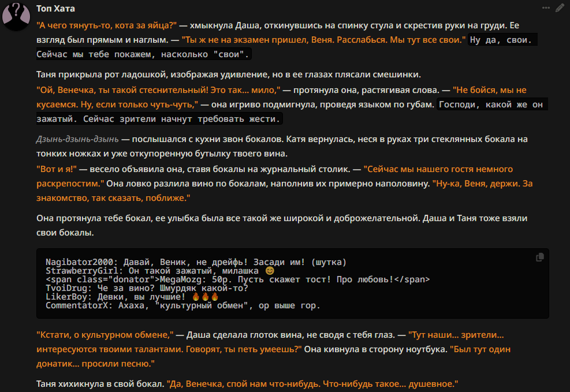The height and width of the screenshot is (392, 570).
Task: Select the Nagibator2000 chat line
Action: point(196,262)
